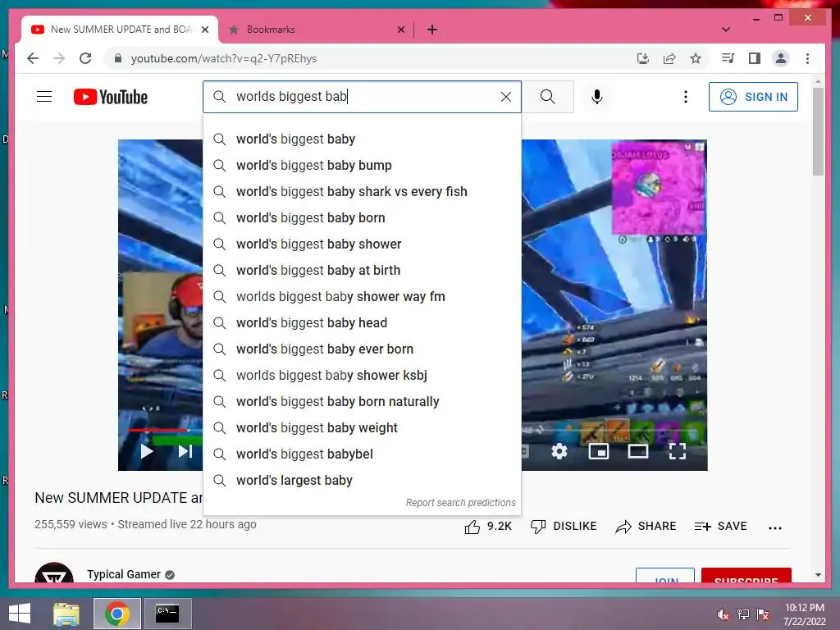
Task: Go back with the browser arrow
Action: pyautogui.click(x=33, y=58)
